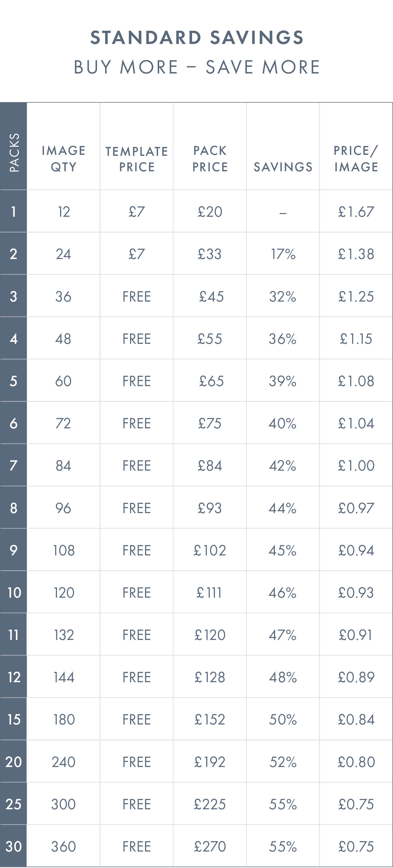Click the £0.80 price per image
393x868 pixels.
[356, 762]
